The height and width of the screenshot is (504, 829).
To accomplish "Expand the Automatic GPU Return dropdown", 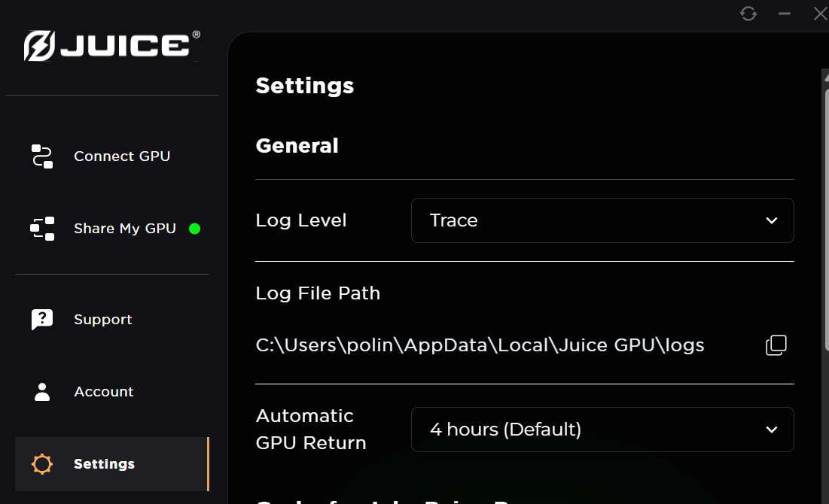I will [x=602, y=429].
